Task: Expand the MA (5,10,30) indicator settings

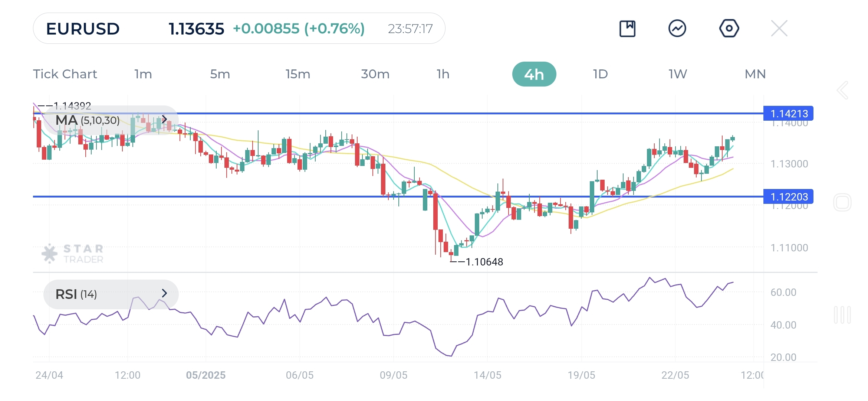Action: click(165, 120)
